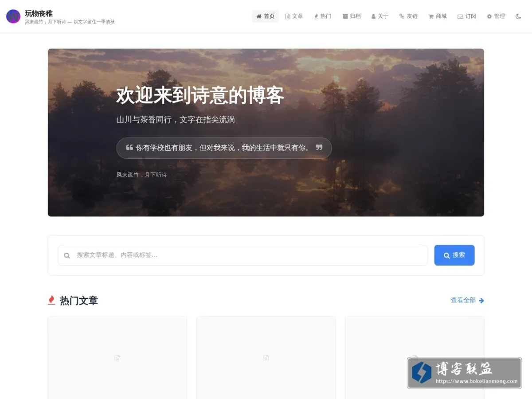
Task: Click the magnifier icon inside search box
Action: pyautogui.click(x=67, y=255)
